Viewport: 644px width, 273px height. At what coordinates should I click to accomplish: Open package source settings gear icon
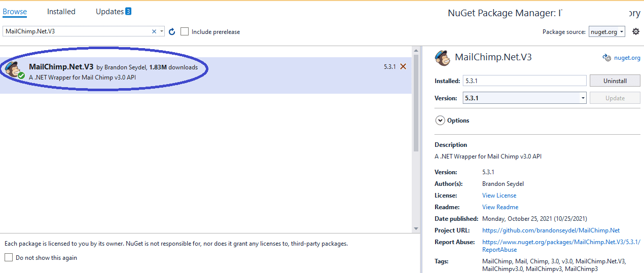[x=636, y=31]
